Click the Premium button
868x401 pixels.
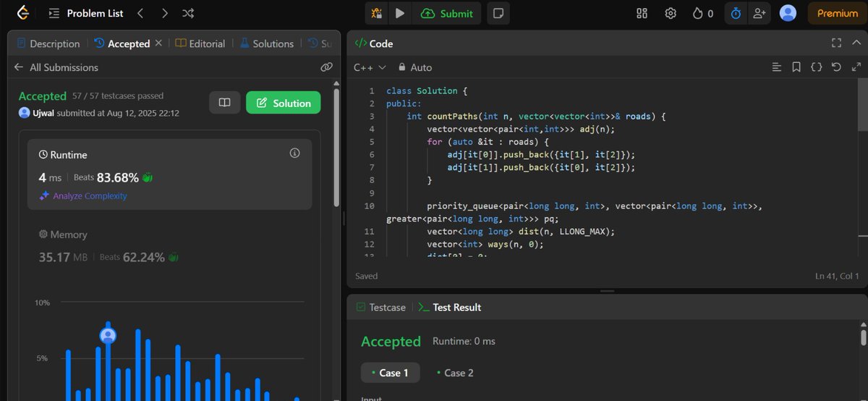(837, 13)
